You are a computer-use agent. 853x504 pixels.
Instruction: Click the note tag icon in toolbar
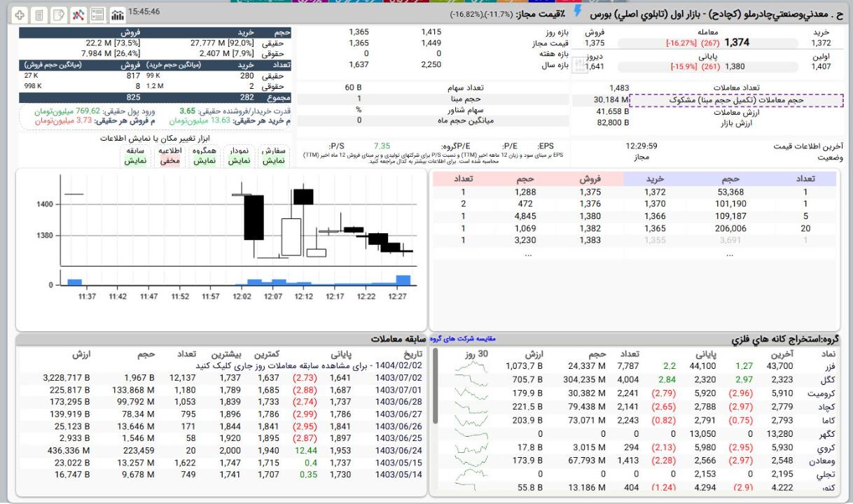click(x=59, y=15)
